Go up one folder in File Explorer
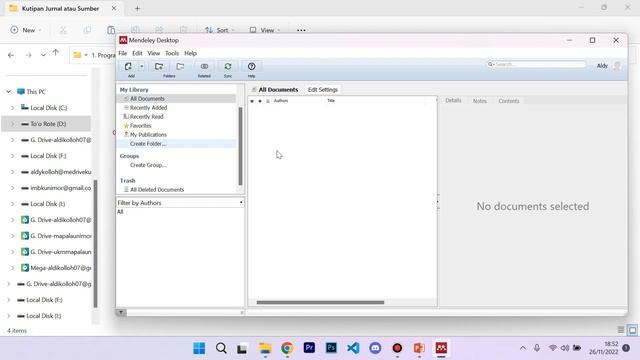Screen dimensions: 640x360 [x=56, y=53]
